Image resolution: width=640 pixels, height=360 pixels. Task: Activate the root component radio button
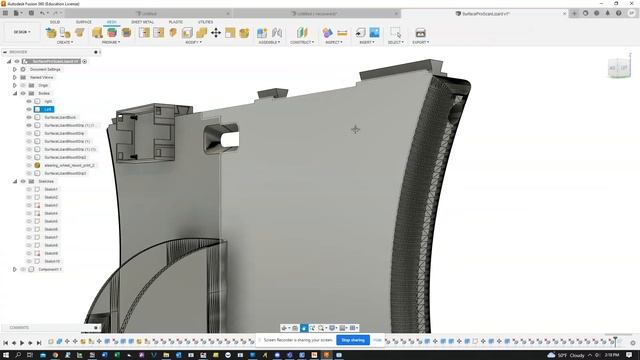[x=84, y=61]
